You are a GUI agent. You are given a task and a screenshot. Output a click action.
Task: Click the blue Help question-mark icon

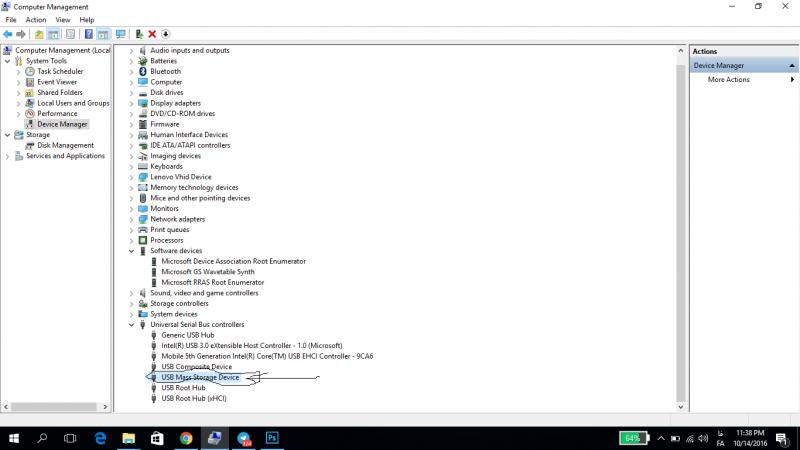point(88,34)
